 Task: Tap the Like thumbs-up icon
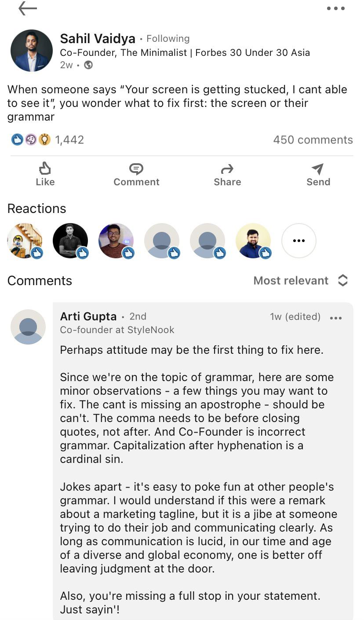pos(45,169)
